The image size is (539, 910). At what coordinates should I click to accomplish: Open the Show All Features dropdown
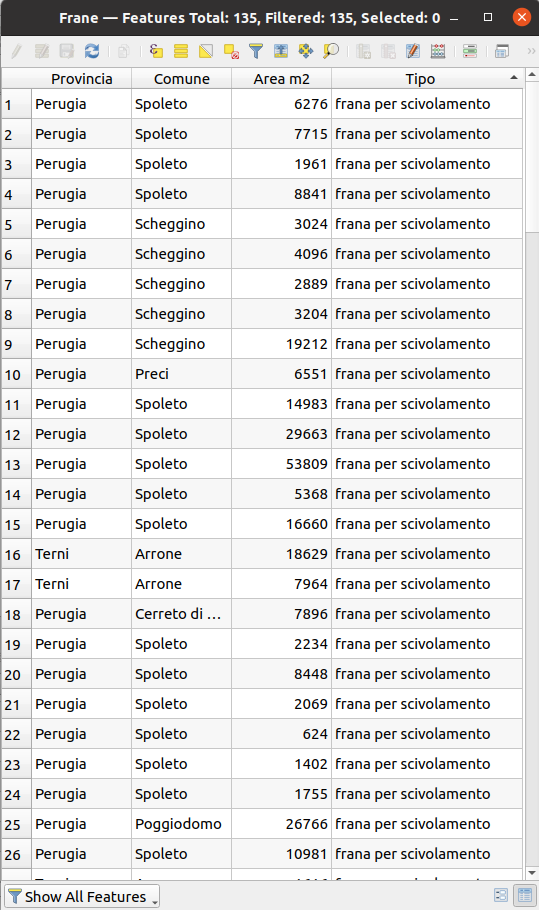point(82,897)
